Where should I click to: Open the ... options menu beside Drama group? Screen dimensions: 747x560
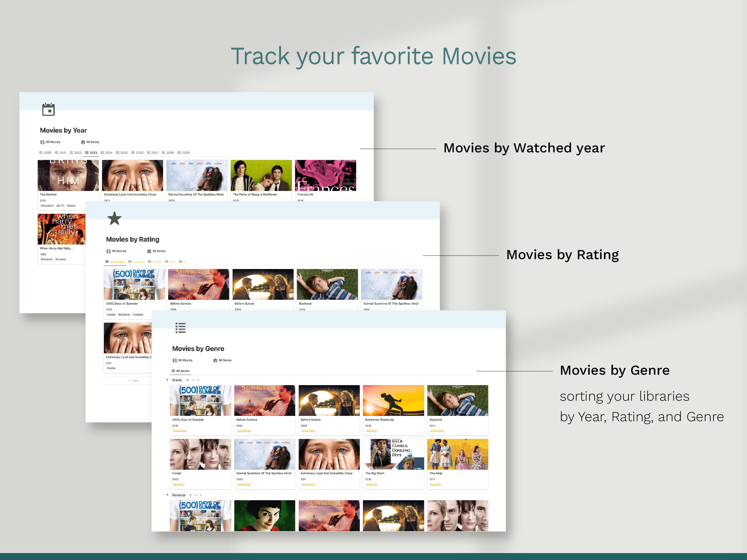[193, 381]
